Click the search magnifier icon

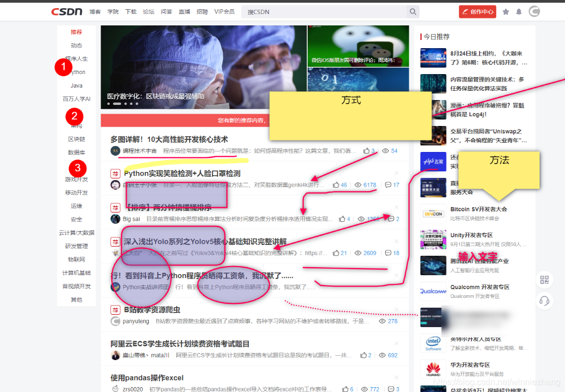pyautogui.click(x=413, y=12)
